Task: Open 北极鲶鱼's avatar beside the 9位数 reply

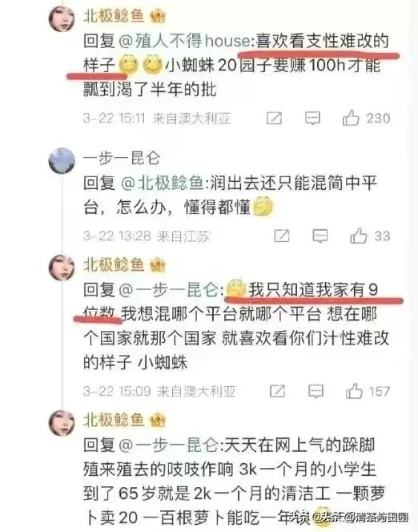Action: point(62,268)
